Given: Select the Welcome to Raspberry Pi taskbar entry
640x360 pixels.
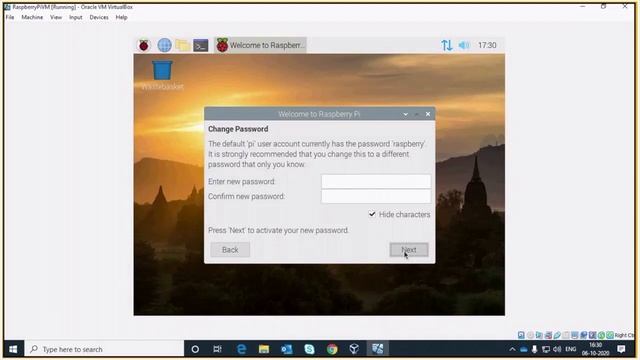Looking at the screenshot, I should click(x=260, y=45).
